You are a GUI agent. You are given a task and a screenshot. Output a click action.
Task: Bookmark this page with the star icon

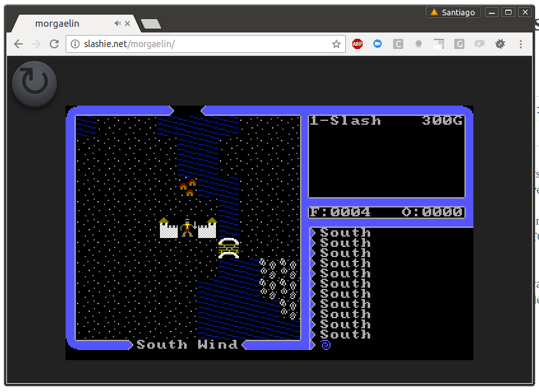[x=336, y=44]
